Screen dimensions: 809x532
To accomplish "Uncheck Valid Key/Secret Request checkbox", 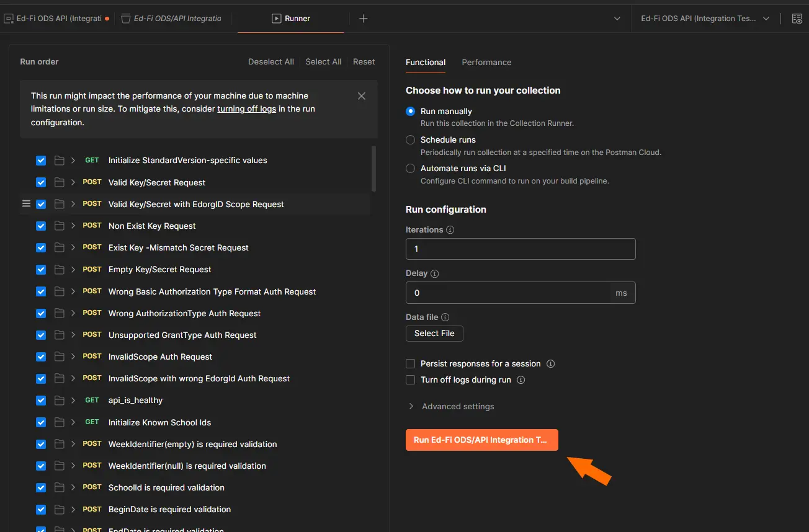I will click(x=41, y=182).
